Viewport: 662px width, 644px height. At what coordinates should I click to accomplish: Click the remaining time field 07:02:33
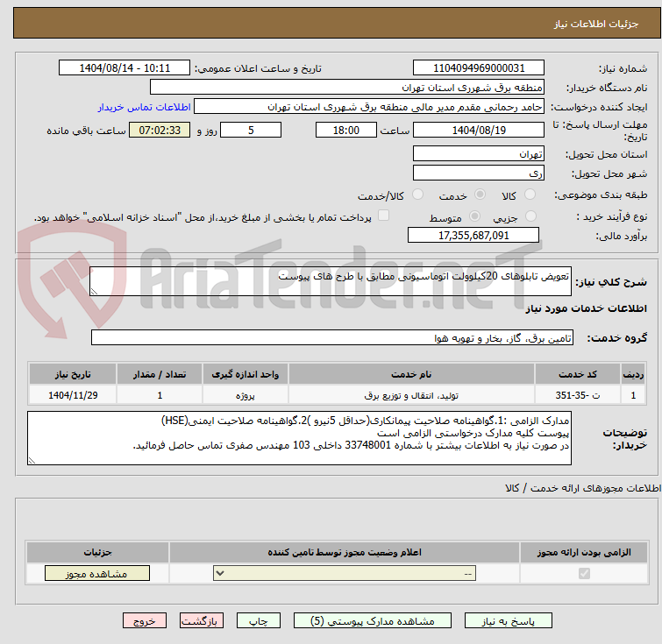(160, 130)
